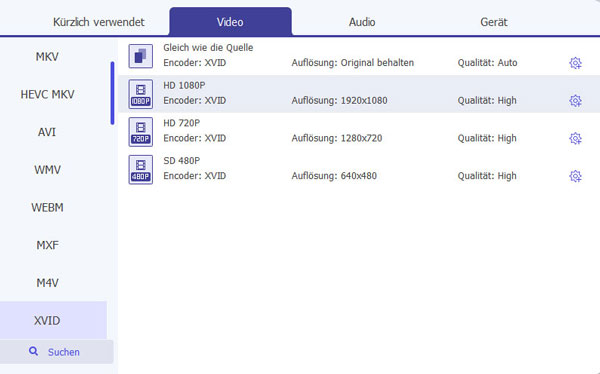This screenshot has height=374, width=600.
Task: Click Encoder: XVID under Gleich wie die Quelle
Action: click(194, 63)
